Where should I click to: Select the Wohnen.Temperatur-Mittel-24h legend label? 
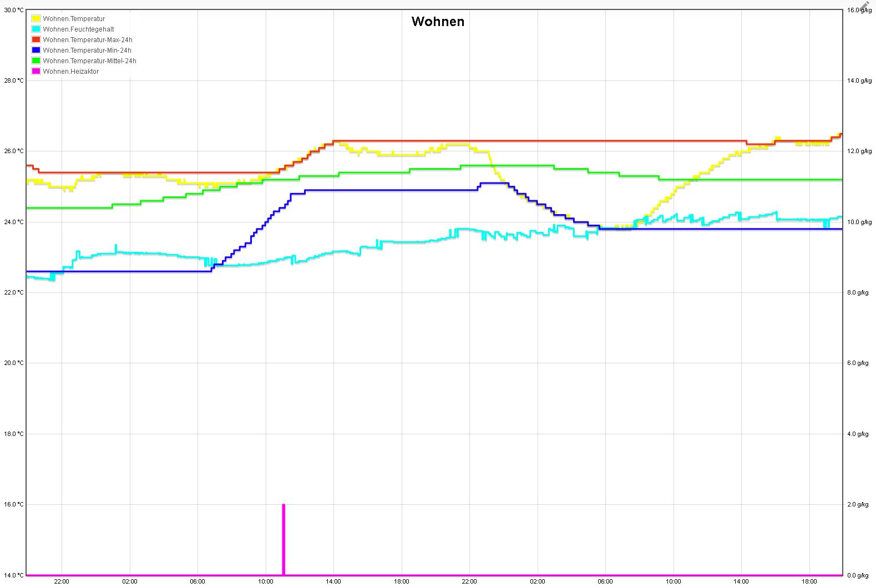90,61
